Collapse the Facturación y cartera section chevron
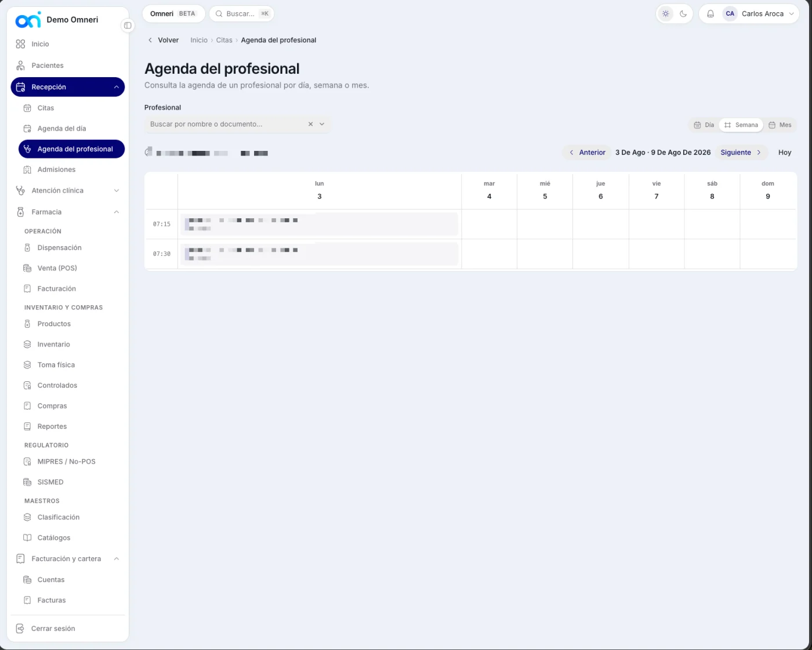Screen dimensions: 812x650 116,559
